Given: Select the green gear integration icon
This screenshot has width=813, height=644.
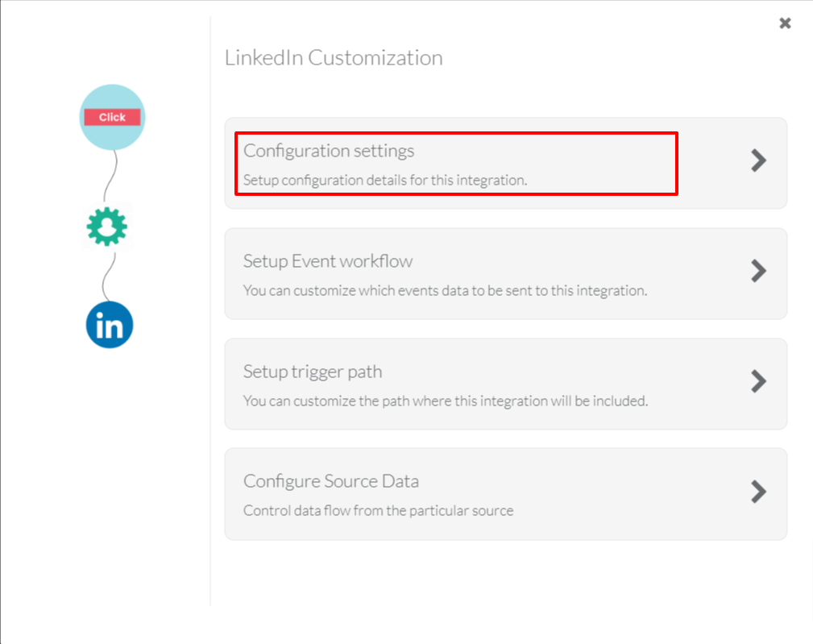Looking at the screenshot, I should [x=107, y=228].
